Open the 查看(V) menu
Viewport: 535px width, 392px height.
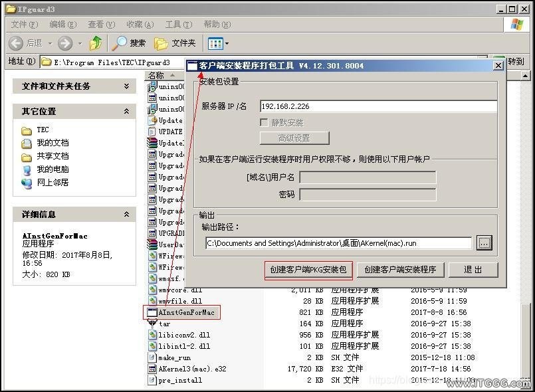pos(101,25)
